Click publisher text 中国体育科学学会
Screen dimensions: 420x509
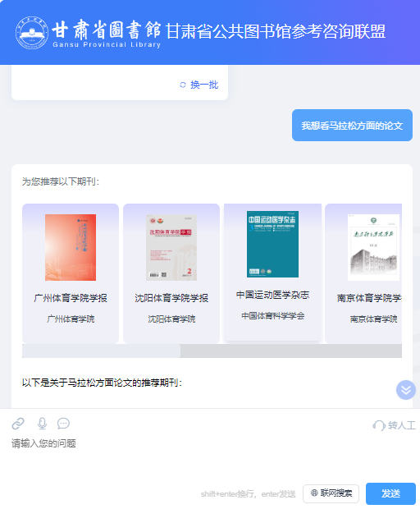coord(272,315)
